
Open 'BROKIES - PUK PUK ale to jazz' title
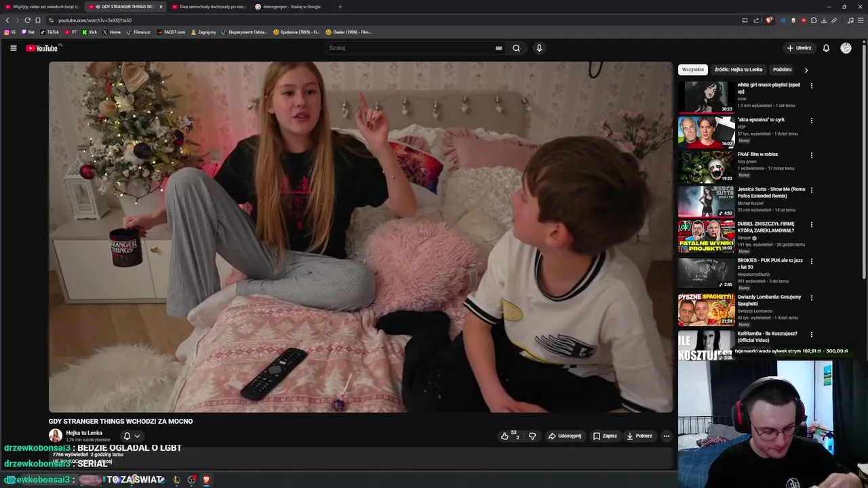(770, 264)
